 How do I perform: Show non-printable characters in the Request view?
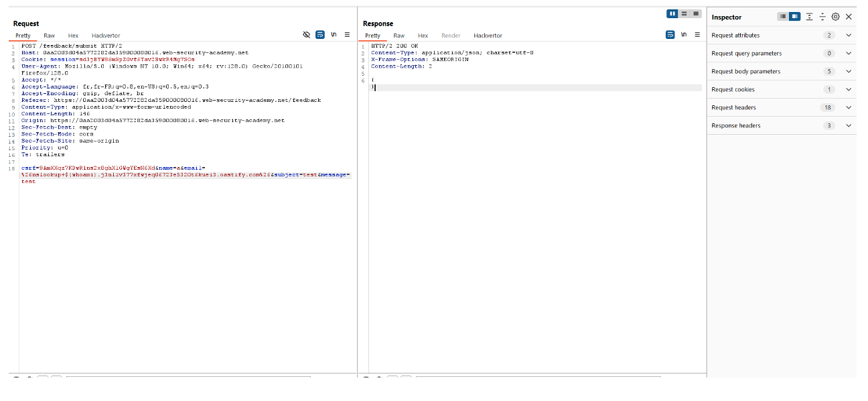tap(334, 34)
